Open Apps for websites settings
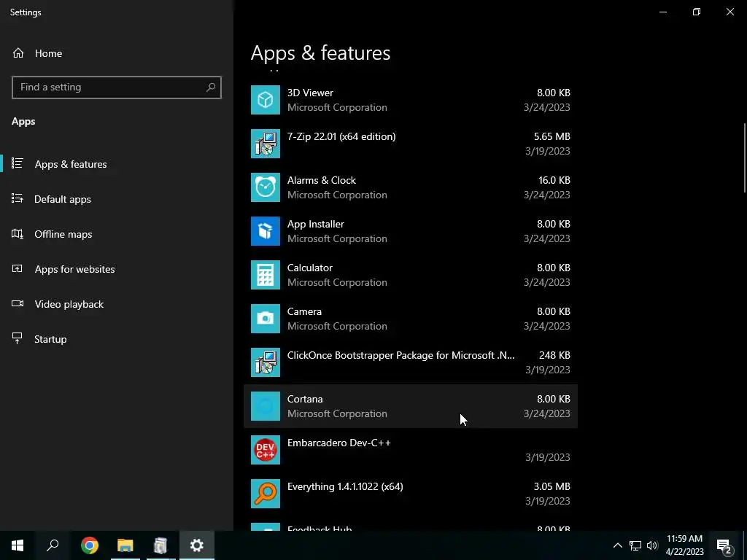The width and height of the screenshot is (747, 560). (117, 269)
